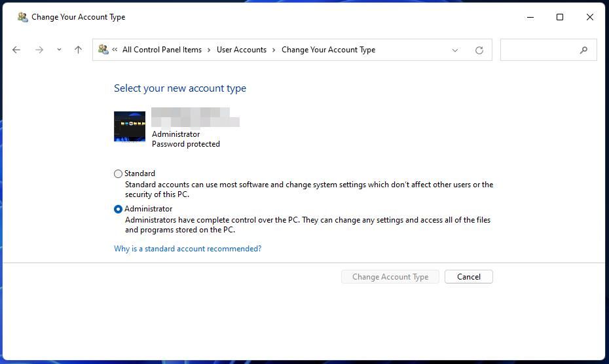Click the title bar User Accounts icon
The height and width of the screenshot is (364, 609).
click(22, 17)
